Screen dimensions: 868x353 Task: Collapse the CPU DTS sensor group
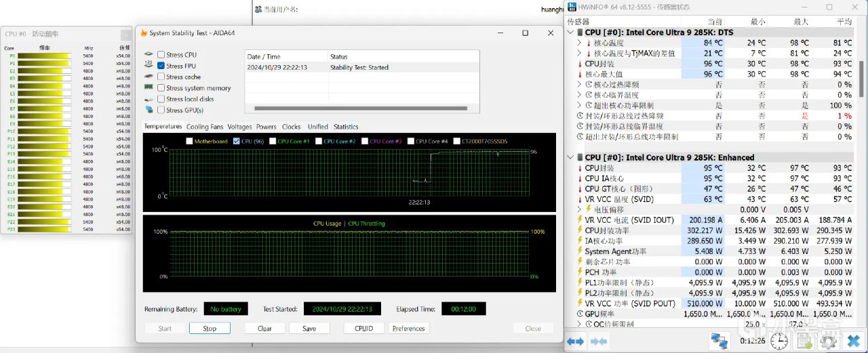click(571, 33)
